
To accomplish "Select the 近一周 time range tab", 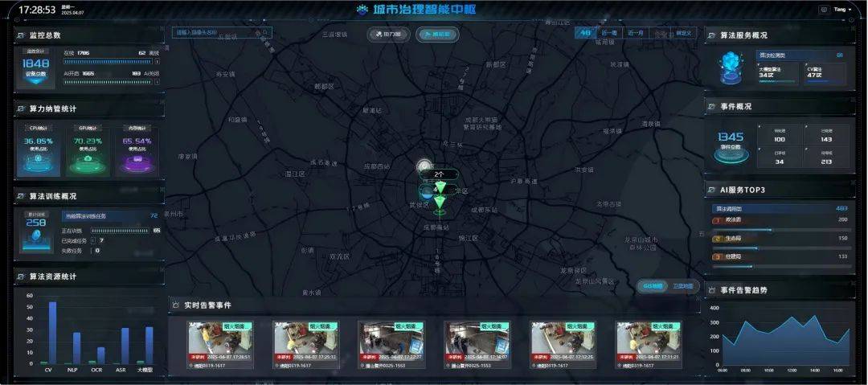I will [610, 33].
